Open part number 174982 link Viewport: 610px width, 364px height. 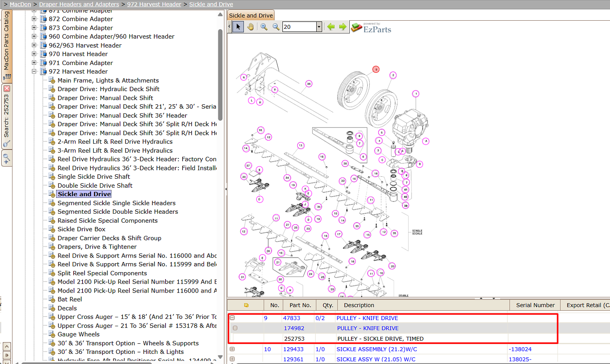pos(294,328)
